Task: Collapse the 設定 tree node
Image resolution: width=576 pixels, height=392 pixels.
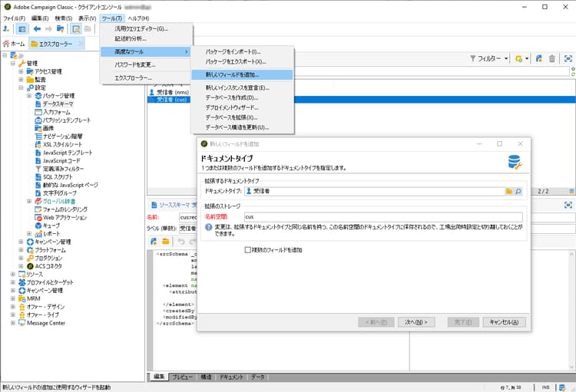Action: (21, 87)
